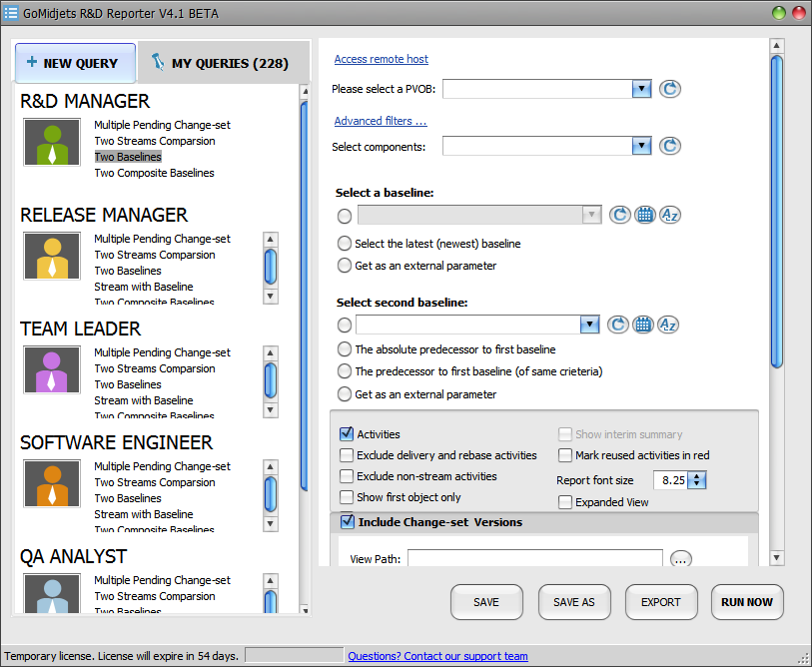Click A-Z sort icon for first baseline
The width and height of the screenshot is (812, 667).
[x=669, y=215]
